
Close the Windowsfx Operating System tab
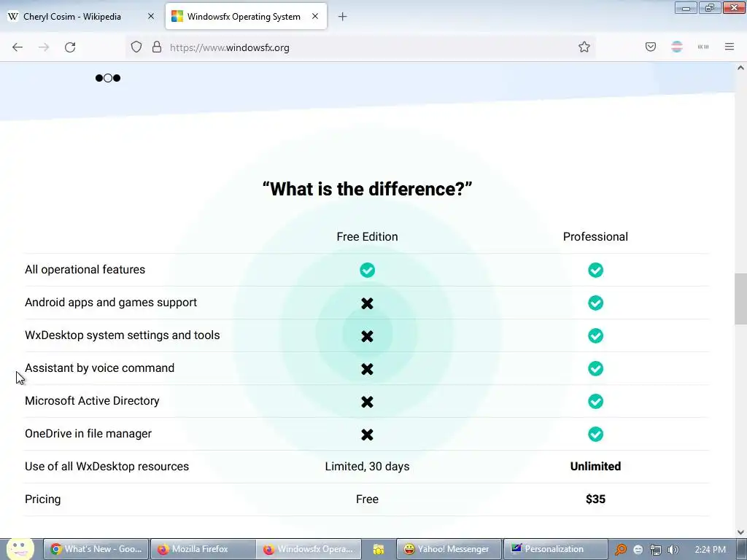(315, 16)
